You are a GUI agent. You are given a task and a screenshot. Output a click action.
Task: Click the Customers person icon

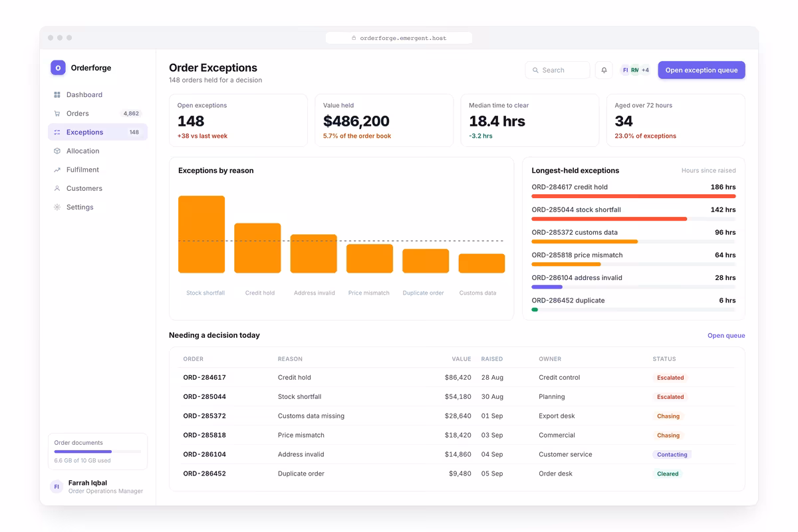click(57, 188)
